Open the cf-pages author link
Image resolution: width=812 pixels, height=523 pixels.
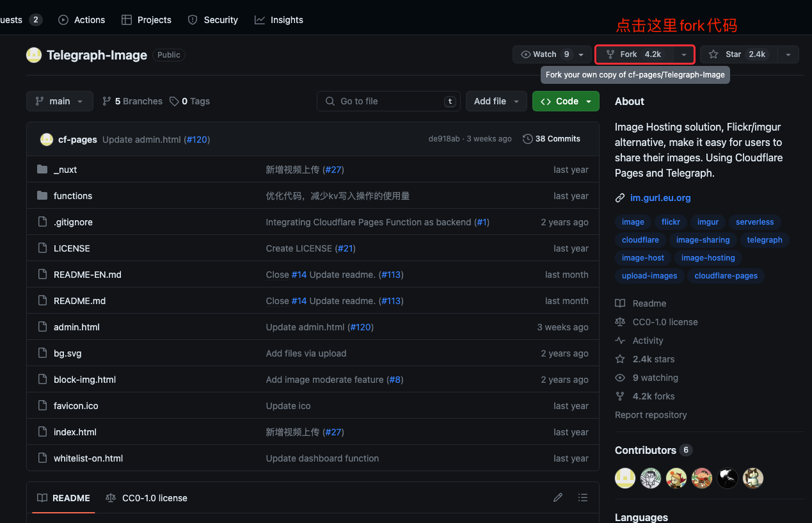[x=77, y=139]
